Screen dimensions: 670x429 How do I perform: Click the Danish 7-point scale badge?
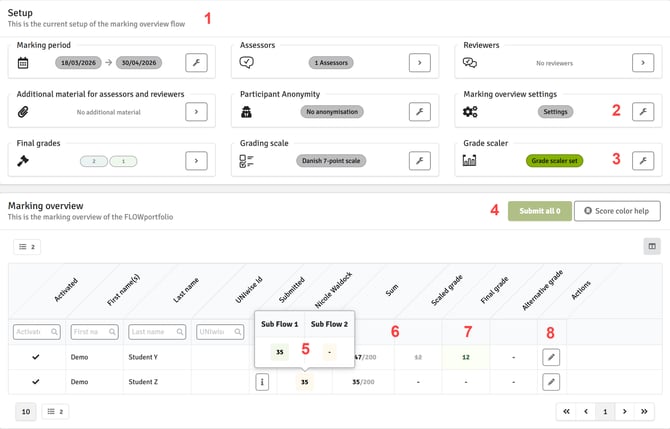(x=331, y=161)
